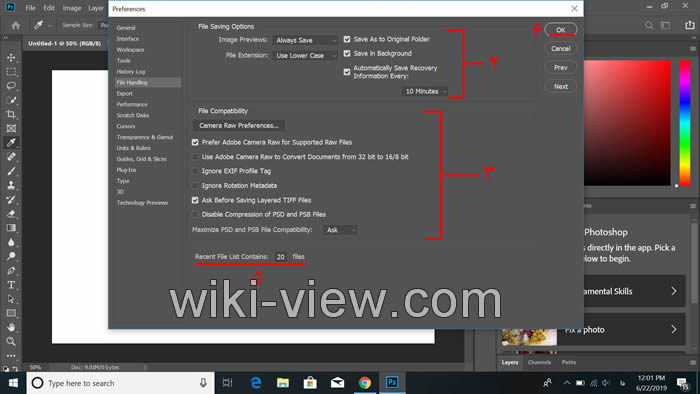Image resolution: width=700 pixels, height=394 pixels.
Task: Open the File menu
Action: click(x=30, y=8)
